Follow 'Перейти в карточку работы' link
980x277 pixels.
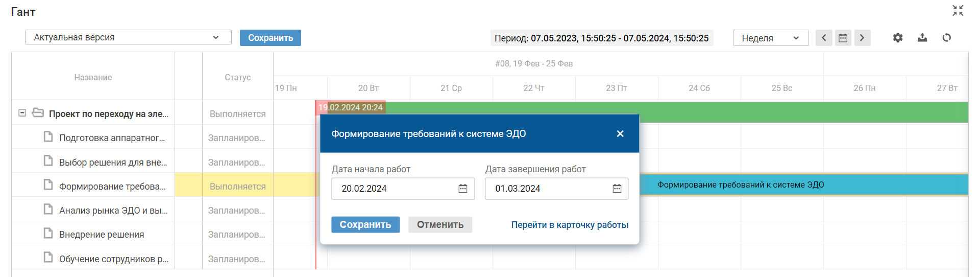point(570,225)
